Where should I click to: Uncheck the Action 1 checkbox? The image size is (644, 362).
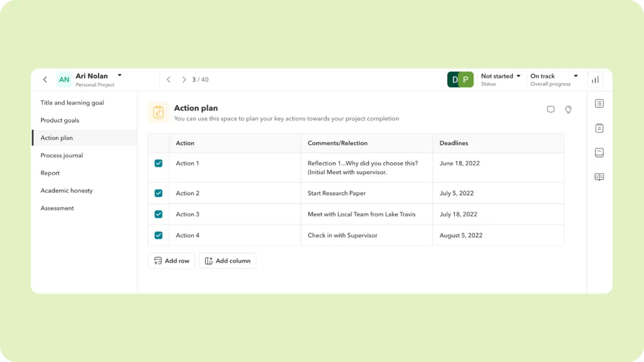[158, 163]
